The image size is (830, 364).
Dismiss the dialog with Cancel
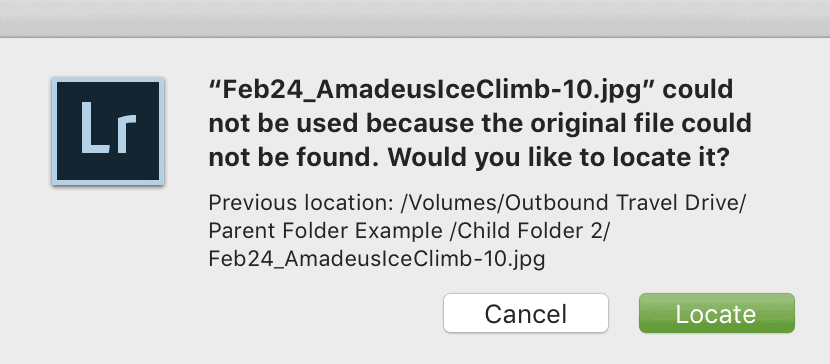(526, 313)
